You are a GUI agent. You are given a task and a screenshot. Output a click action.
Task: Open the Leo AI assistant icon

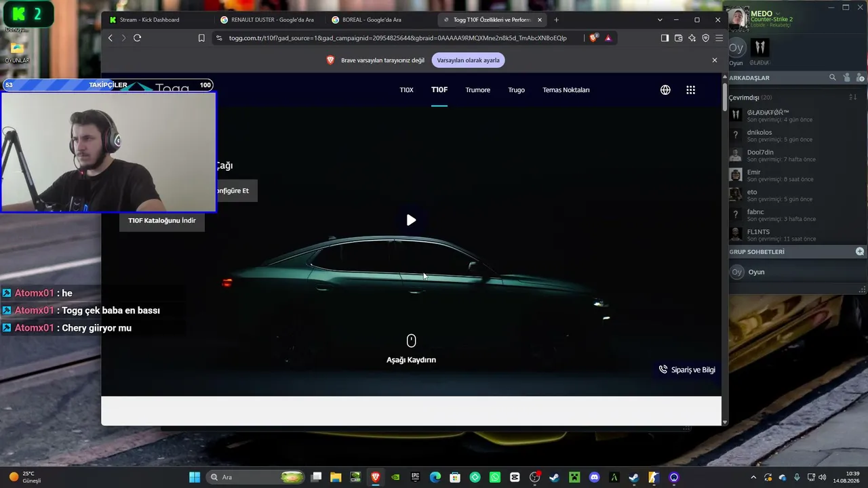coord(692,38)
